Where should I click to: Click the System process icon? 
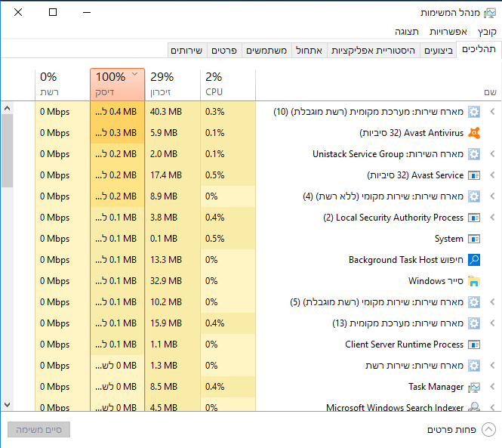(x=474, y=239)
